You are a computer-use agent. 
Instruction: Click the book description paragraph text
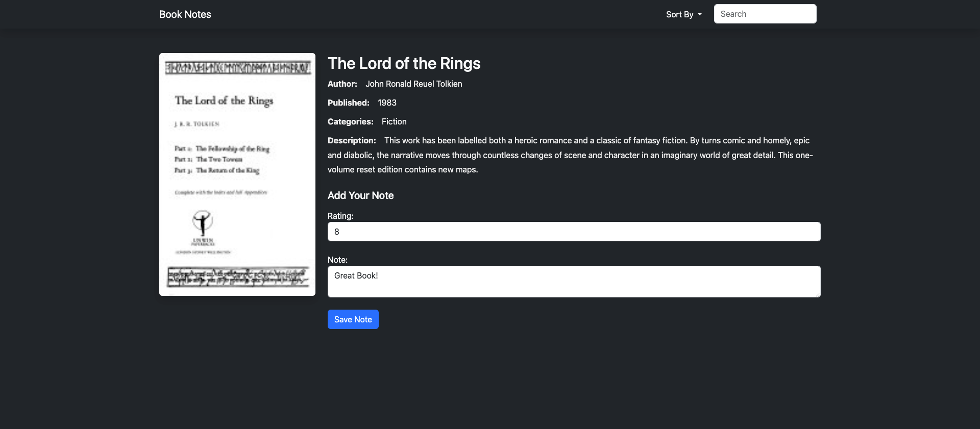point(570,155)
